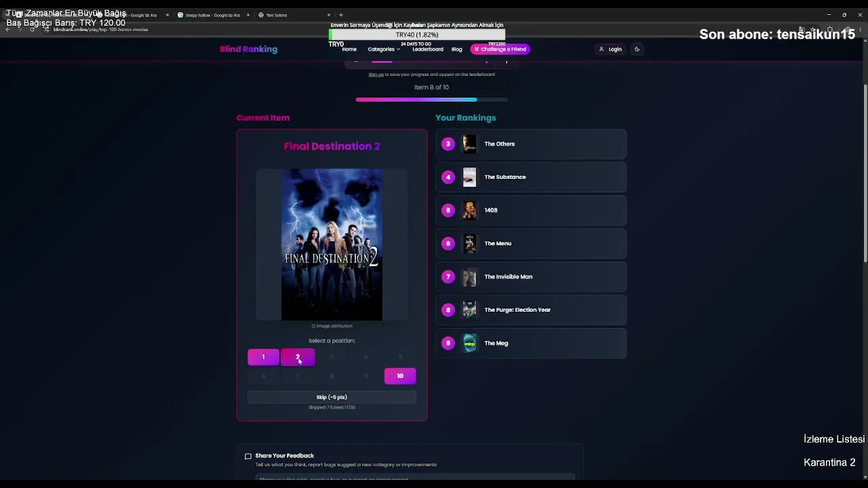868x488 pixels.
Task: Click rank badge 5 beside 1408
Action: coord(448,210)
